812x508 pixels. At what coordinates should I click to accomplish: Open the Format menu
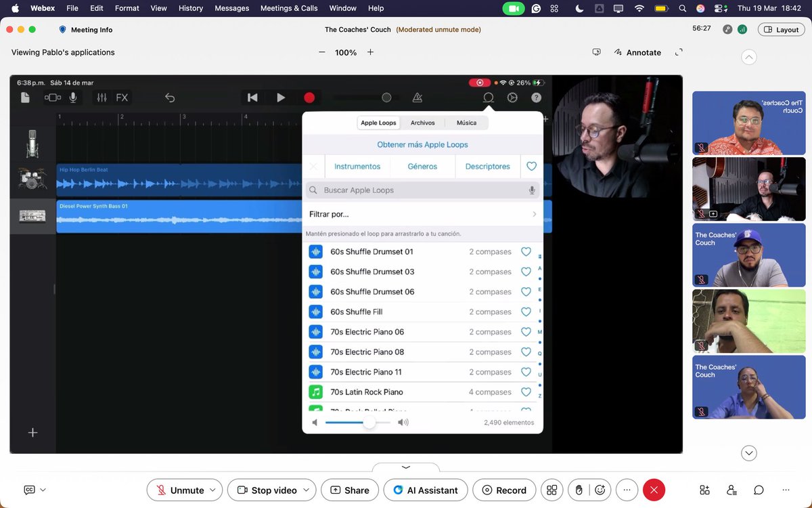tap(127, 8)
